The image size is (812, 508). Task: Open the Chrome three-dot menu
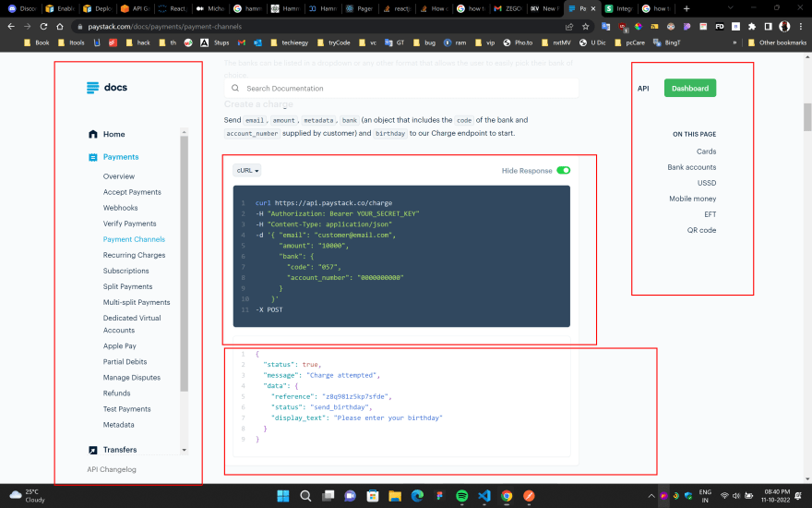801,27
